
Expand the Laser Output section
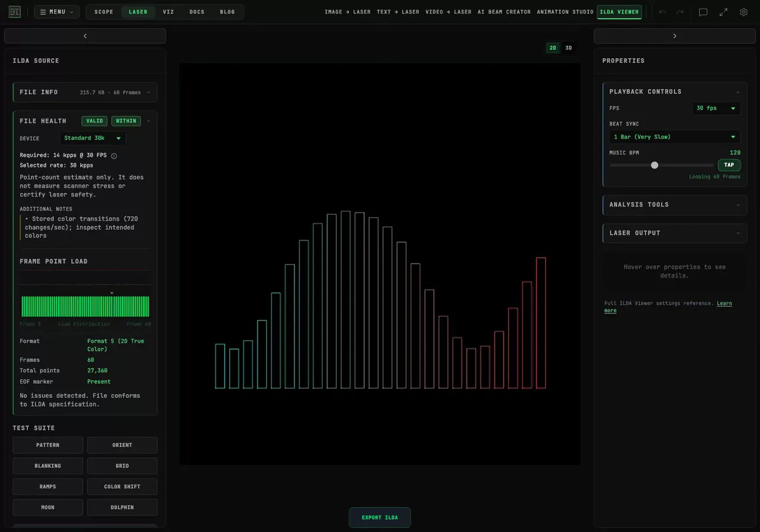click(x=674, y=233)
